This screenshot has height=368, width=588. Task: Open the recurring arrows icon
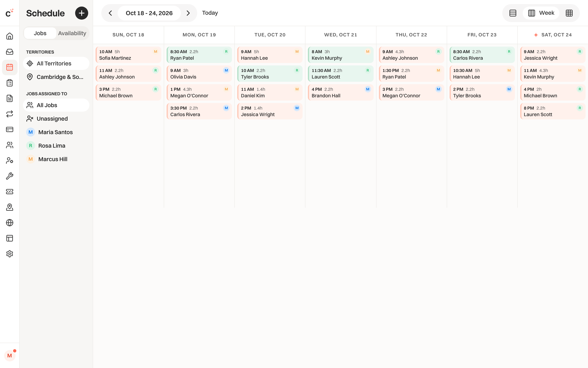(9, 114)
